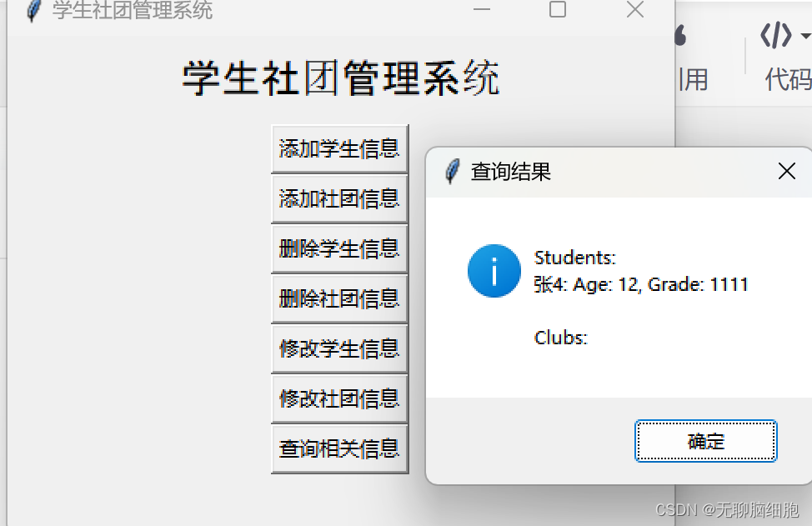Viewport: 812px width, 526px height.
Task: Click the code brackets icon in editor toolbar
Action: click(776, 36)
